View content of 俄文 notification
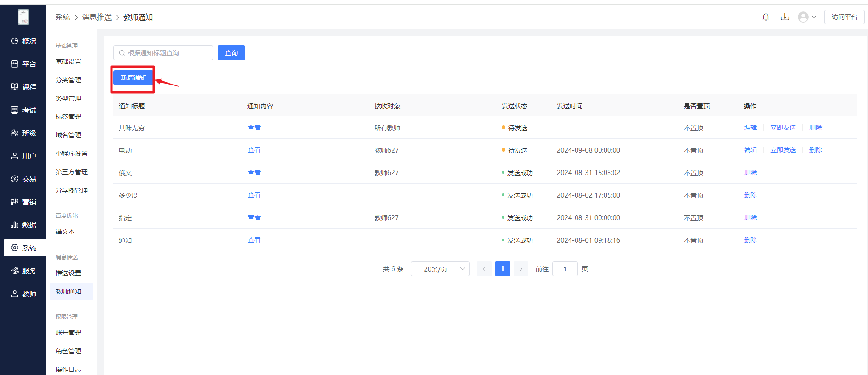This screenshot has height=375, width=868. tap(254, 172)
